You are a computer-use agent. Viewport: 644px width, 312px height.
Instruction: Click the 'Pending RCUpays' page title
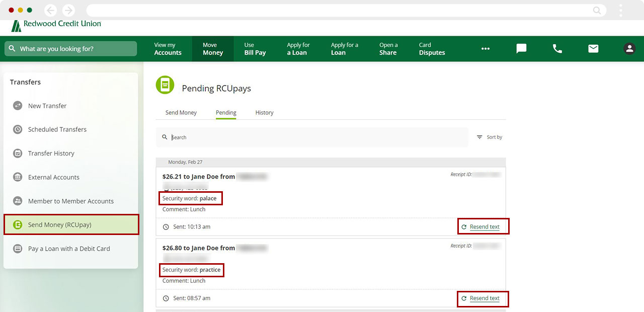pyautogui.click(x=216, y=89)
